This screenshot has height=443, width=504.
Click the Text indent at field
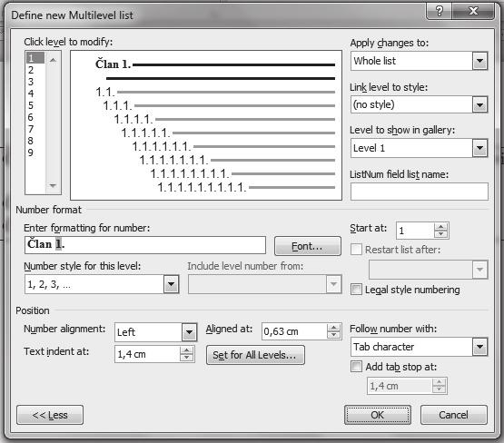[x=147, y=354]
